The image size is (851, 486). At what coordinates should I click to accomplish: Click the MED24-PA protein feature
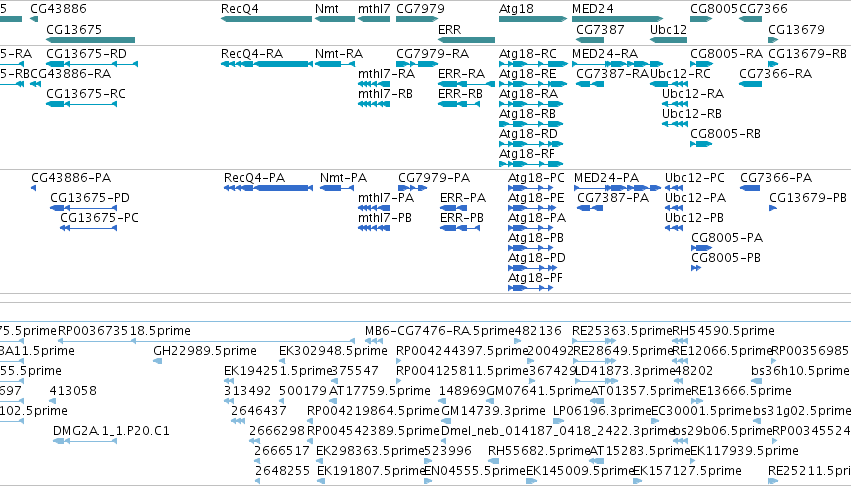[x=617, y=188]
